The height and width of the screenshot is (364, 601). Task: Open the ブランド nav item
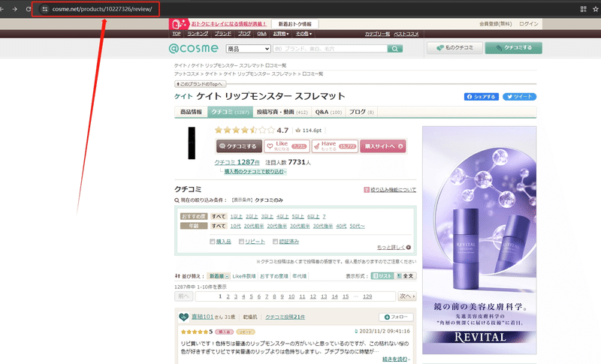click(222, 34)
